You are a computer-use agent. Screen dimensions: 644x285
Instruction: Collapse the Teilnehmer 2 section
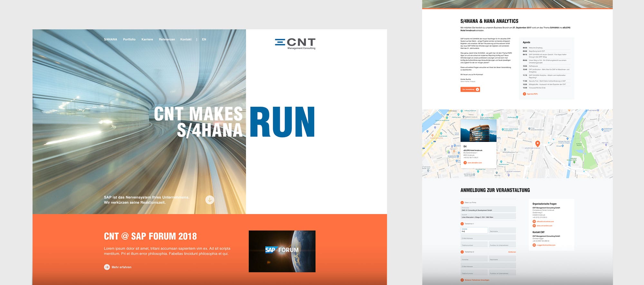[x=462, y=252]
